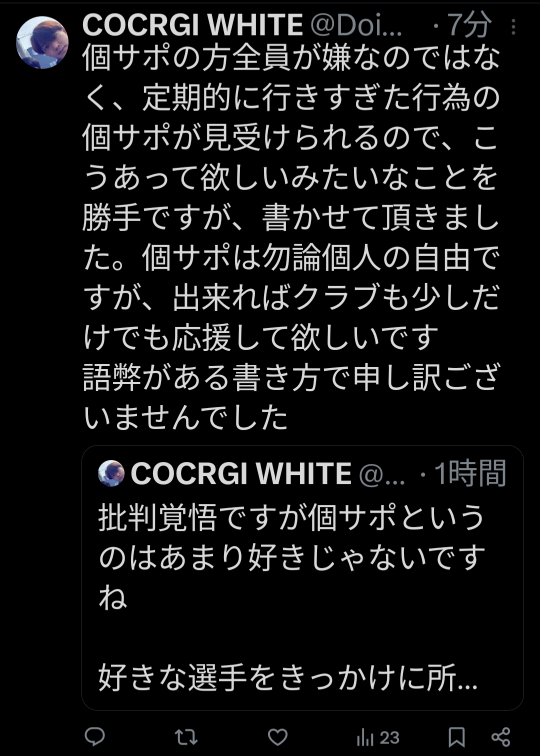Open view analytics showing 23
Viewport: 540px width, 756px height.
(378, 737)
